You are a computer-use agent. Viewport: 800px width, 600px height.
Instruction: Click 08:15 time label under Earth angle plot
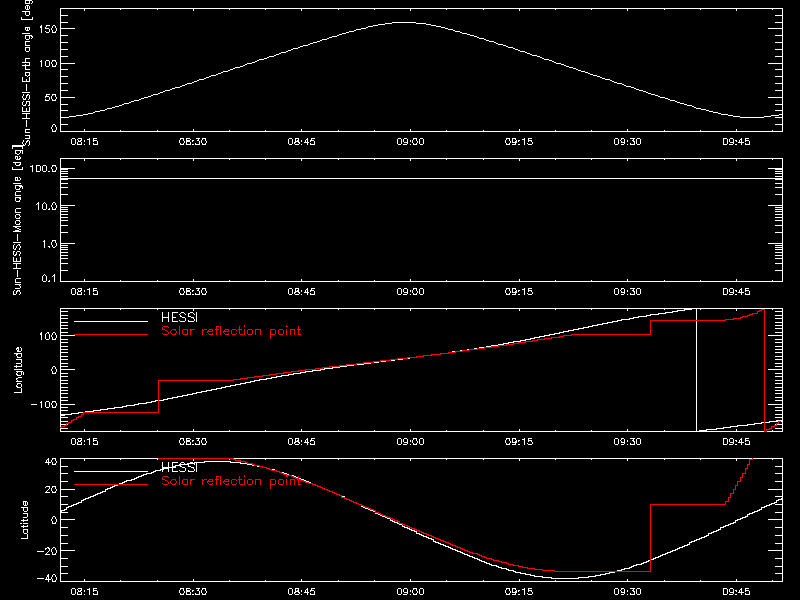[84, 142]
